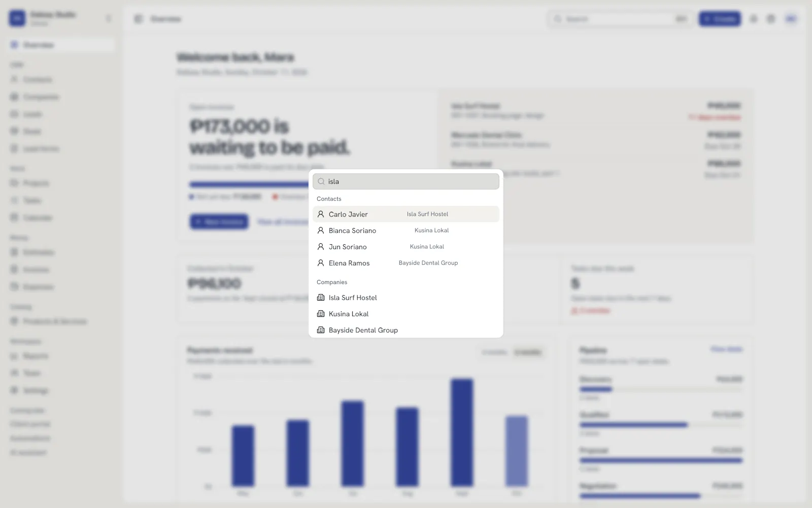The width and height of the screenshot is (812, 508).
Task: Click the Contacts section heading
Action: 329,199
